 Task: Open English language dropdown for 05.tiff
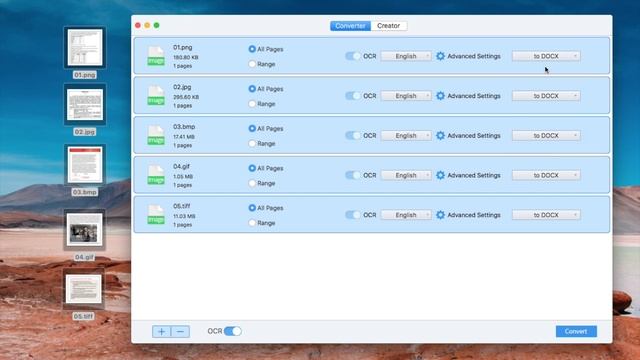click(406, 214)
